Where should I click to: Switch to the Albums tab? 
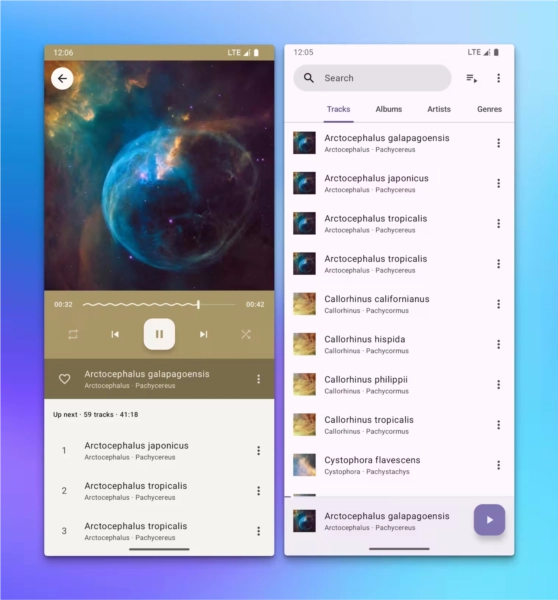pos(388,109)
